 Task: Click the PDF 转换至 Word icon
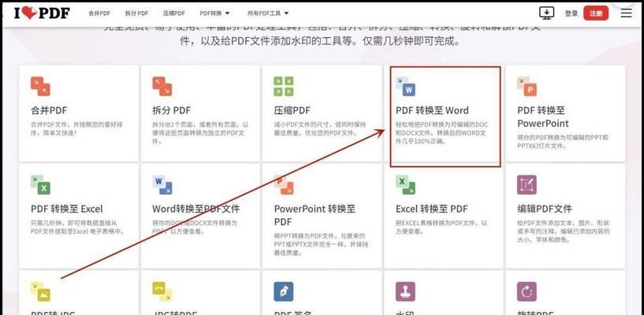pos(405,86)
